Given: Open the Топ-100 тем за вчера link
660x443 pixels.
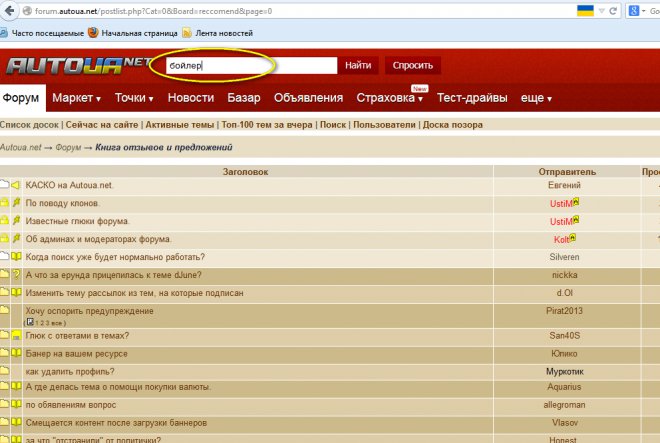Looking at the screenshot, I should pos(268,125).
